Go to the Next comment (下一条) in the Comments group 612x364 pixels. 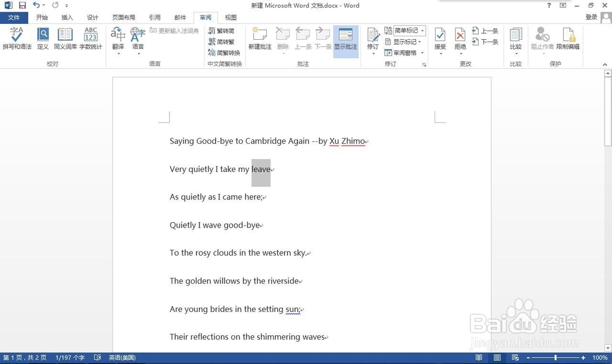323,38
